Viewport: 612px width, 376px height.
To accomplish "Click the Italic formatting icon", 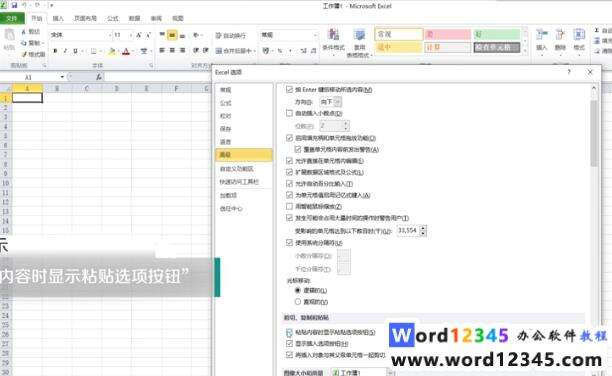I will point(65,51).
